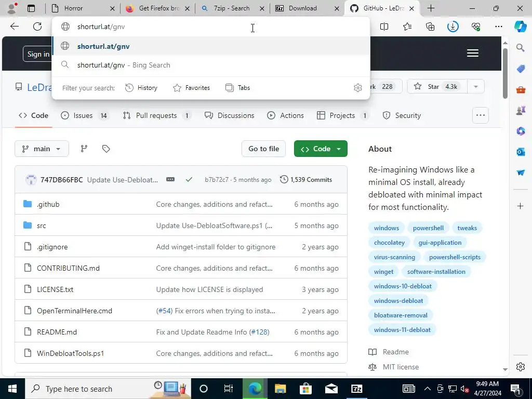532x399 pixels.
Task: Open the Pull requests repository tab
Action: click(157, 115)
